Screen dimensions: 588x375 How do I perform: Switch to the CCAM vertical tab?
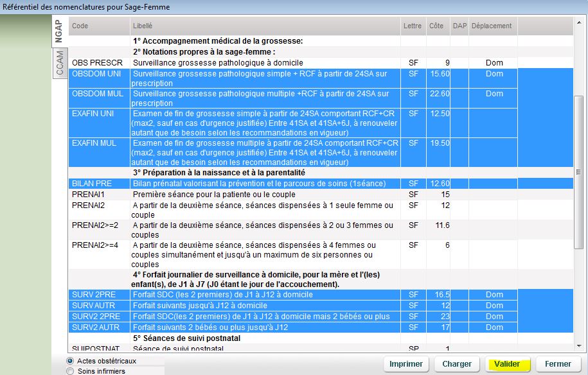click(x=60, y=63)
